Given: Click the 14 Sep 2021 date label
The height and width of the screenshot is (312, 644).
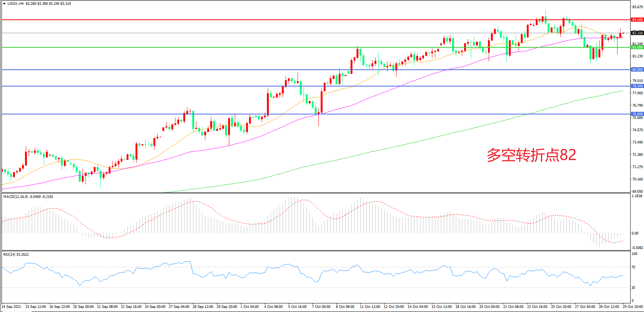Looking at the screenshot, I should tap(12, 307).
